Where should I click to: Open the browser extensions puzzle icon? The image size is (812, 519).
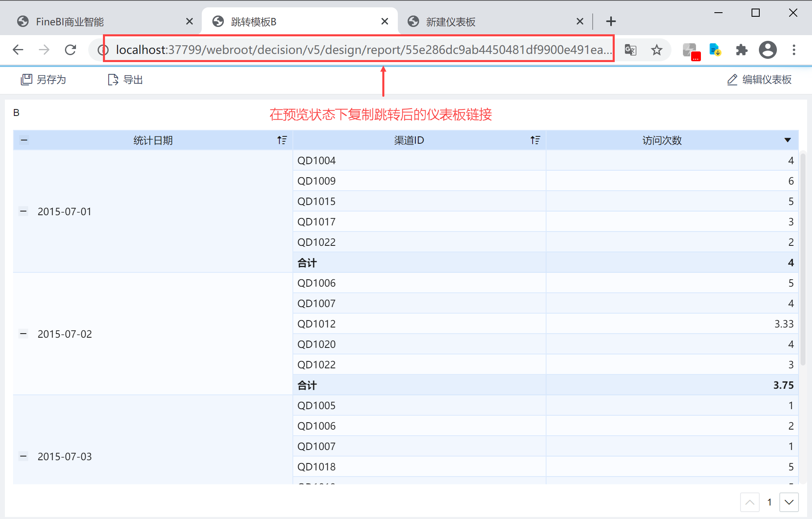741,50
